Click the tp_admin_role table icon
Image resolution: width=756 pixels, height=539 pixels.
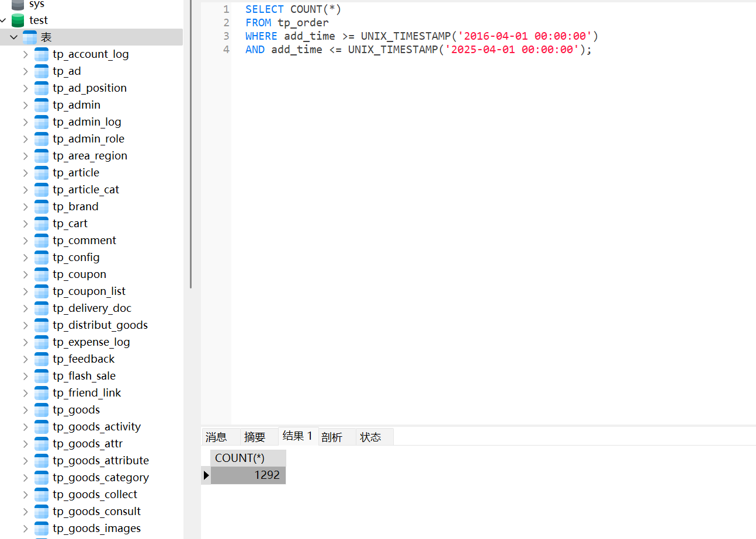[41, 139]
